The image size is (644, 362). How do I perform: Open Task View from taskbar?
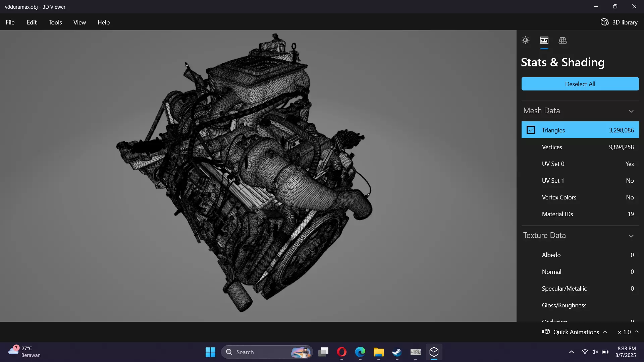coord(323,352)
